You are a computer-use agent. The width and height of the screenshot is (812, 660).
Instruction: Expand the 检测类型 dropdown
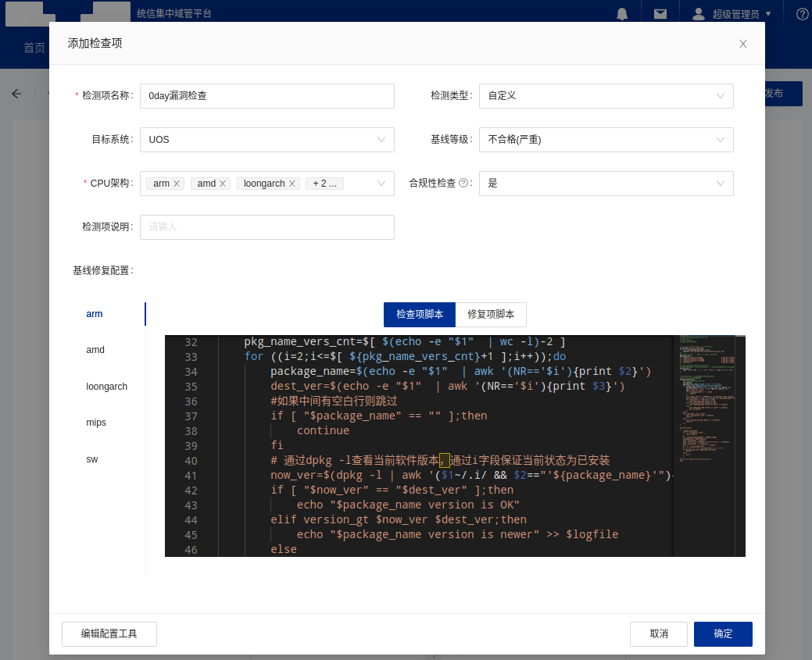tap(606, 96)
